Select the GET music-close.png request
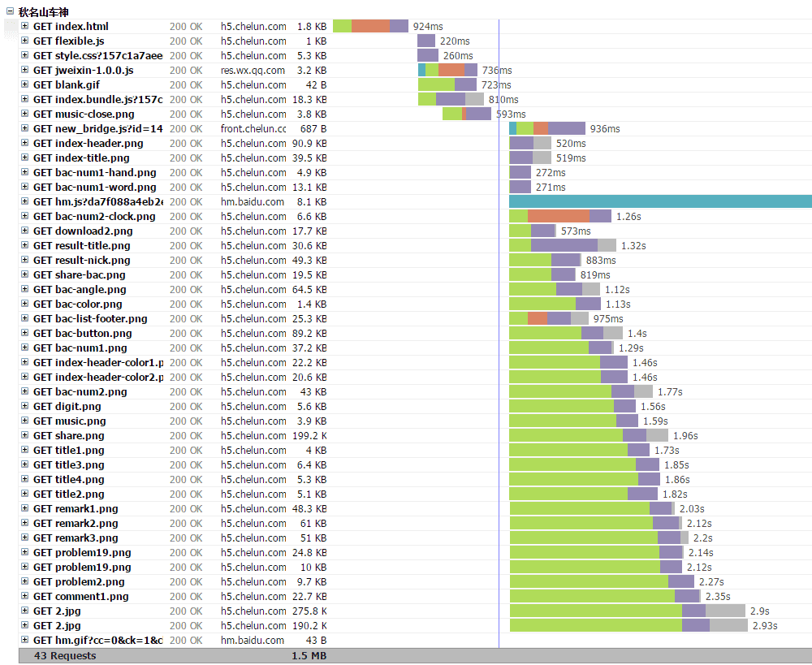812x665 pixels. click(x=84, y=114)
